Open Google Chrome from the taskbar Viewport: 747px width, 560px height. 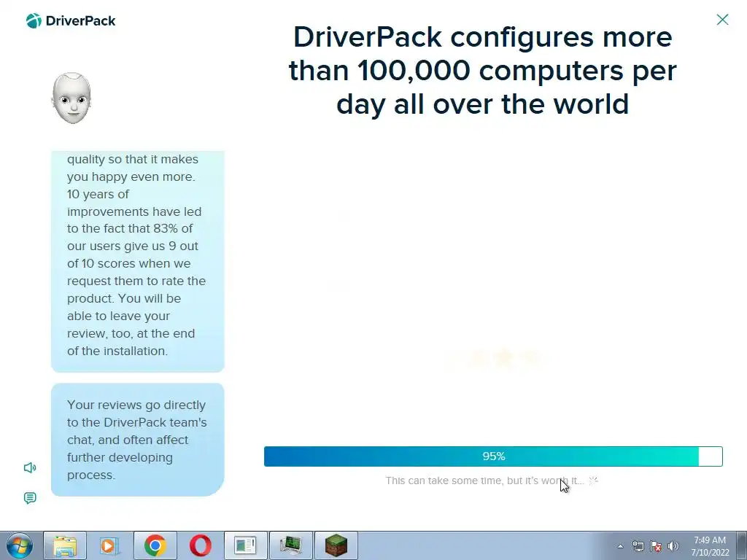155,545
